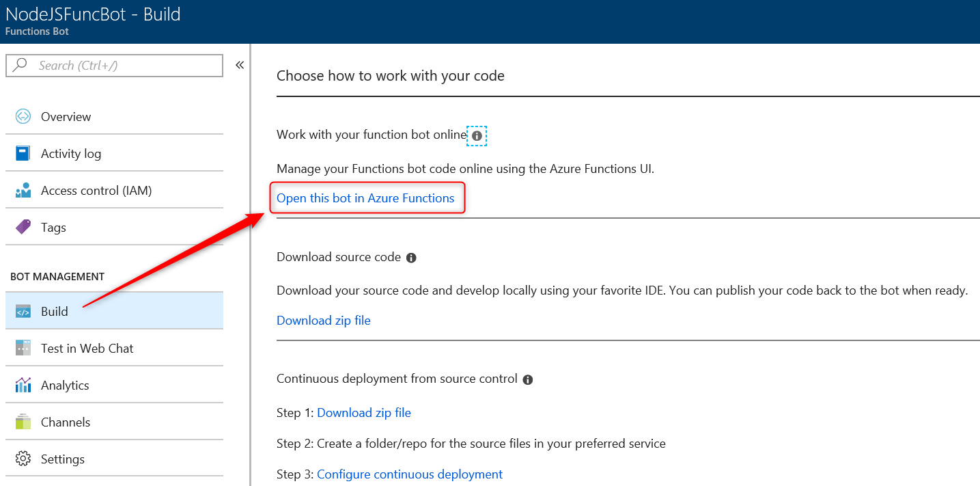Open this bot in Azure Functions
Screen dimensions: 980x486
pyautogui.click(x=365, y=198)
